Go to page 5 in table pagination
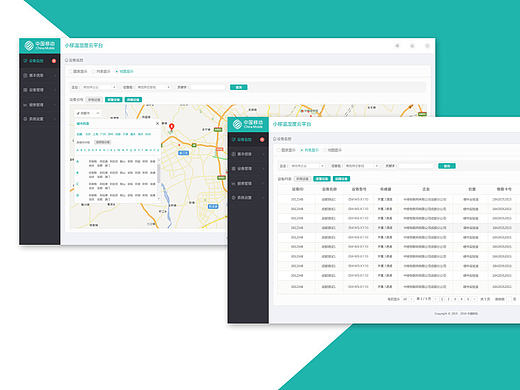520x390 pixels. coord(468,299)
